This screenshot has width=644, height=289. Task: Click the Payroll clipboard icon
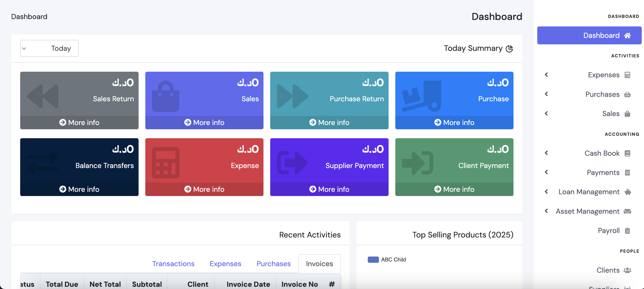coord(627,231)
